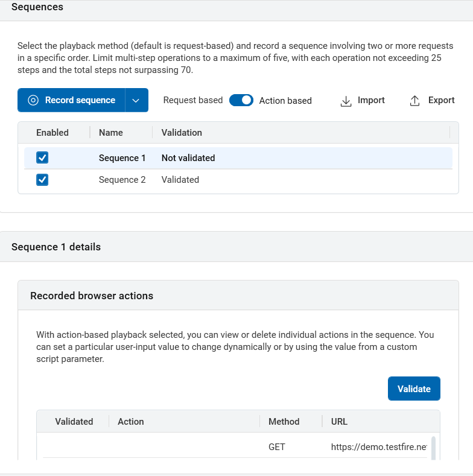473x476 pixels.
Task: Select the Sequence 1 row name
Action: (122, 158)
